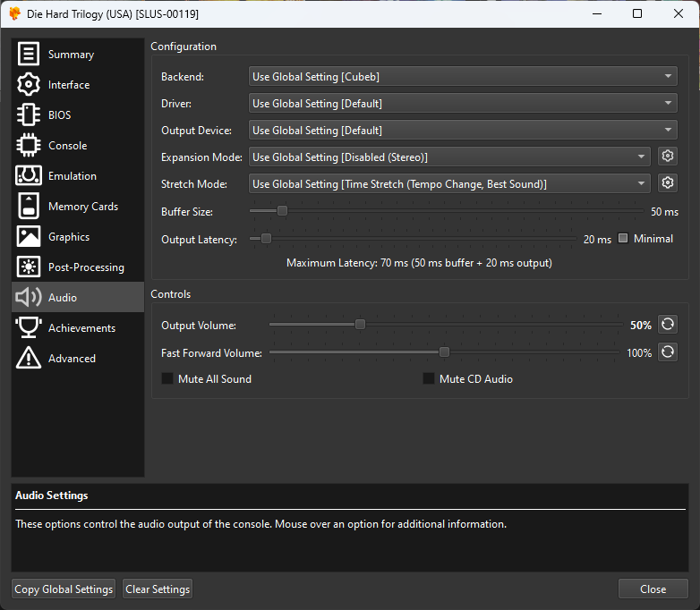
Task: Click the Maximum Latency 70 ms text
Action: (419, 263)
